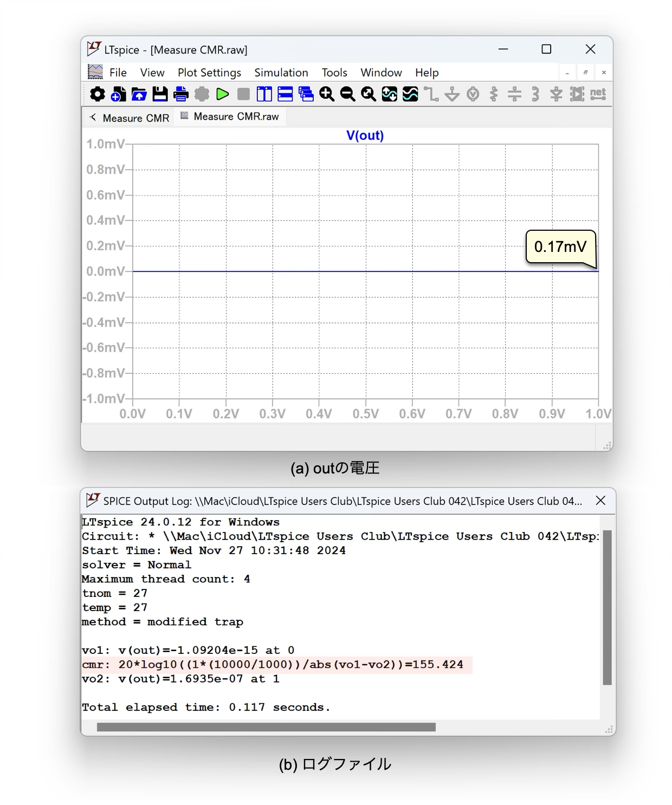The image size is (672, 805).
Task: Click the 'method = modified trap' line
Action: [x=163, y=622]
